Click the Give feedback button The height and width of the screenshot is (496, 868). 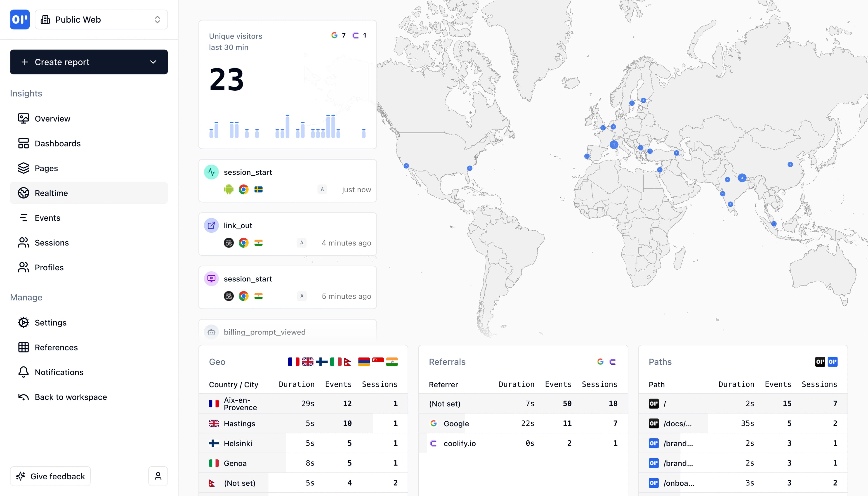point(50,476)
